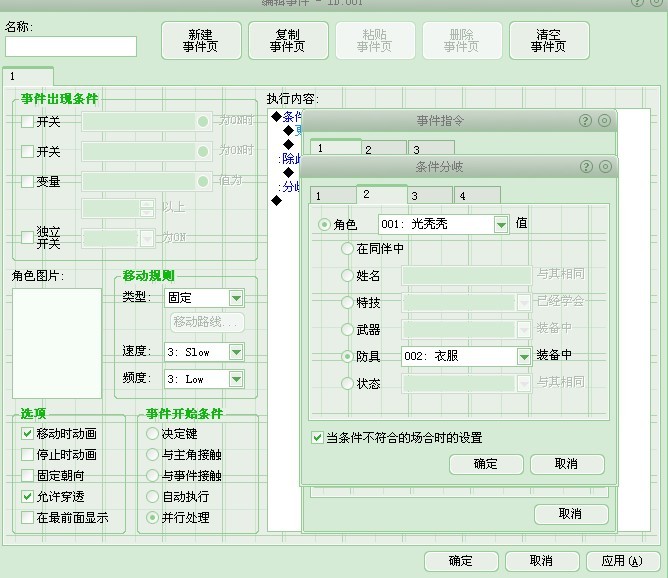This screenshot has height=578, width=668.
Task: Select the 在同伴中 radio option
Action: coord(347,248)
